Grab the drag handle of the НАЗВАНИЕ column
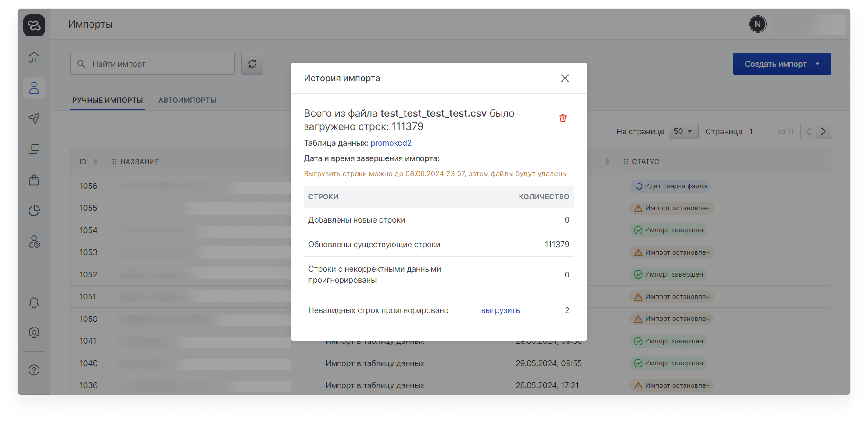Image resolution: width=868 pixels, height=421 pixels. (x=114, y=162)
